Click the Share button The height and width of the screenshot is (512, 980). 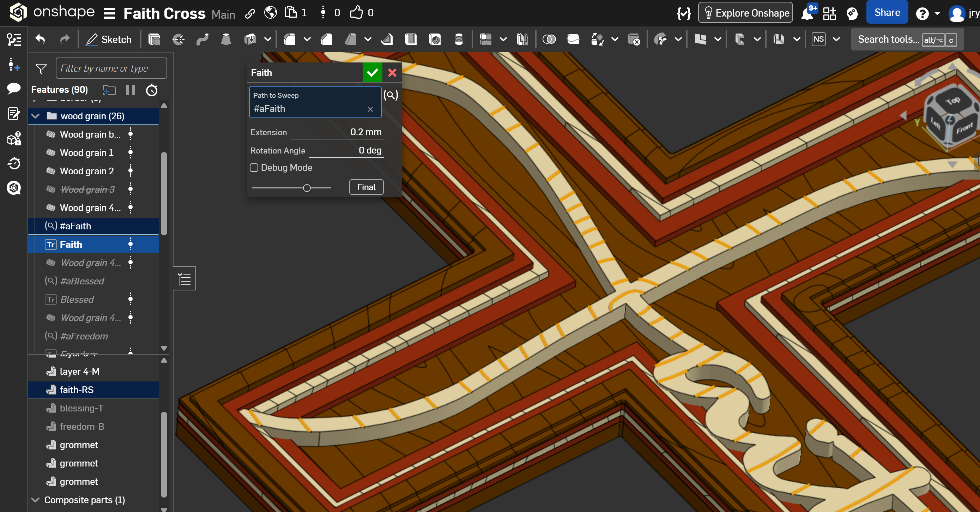(x=887, y=13)
